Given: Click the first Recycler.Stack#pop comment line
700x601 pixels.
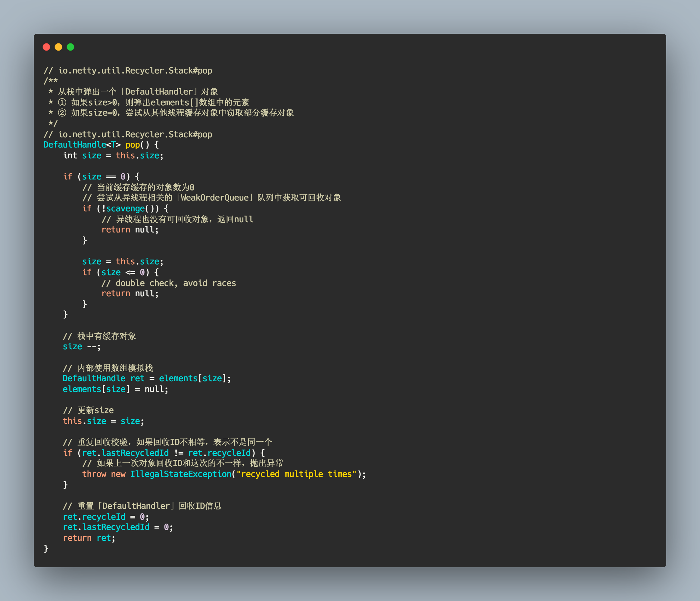Looking at the screenshot, I should [128, 70].
